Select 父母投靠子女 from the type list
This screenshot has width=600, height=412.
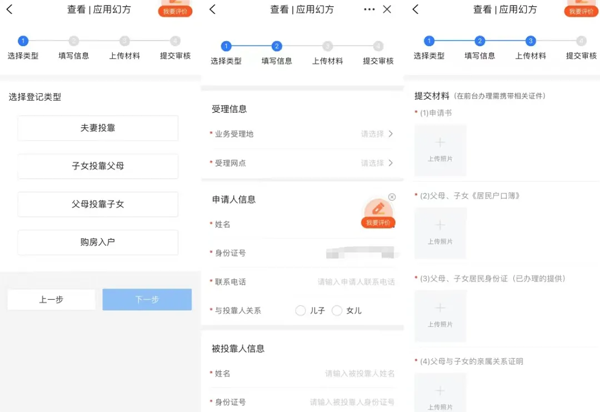coord(98,204)
